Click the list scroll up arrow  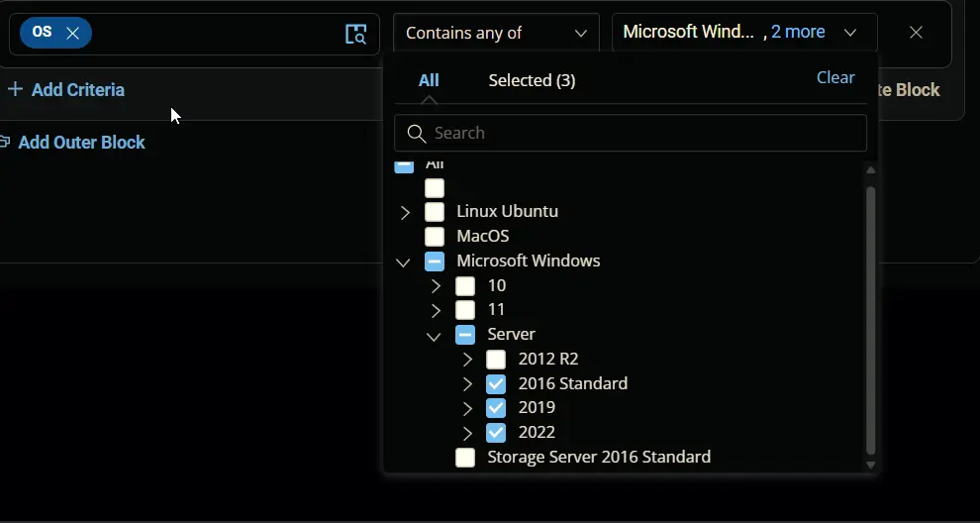tap(871, 169)
